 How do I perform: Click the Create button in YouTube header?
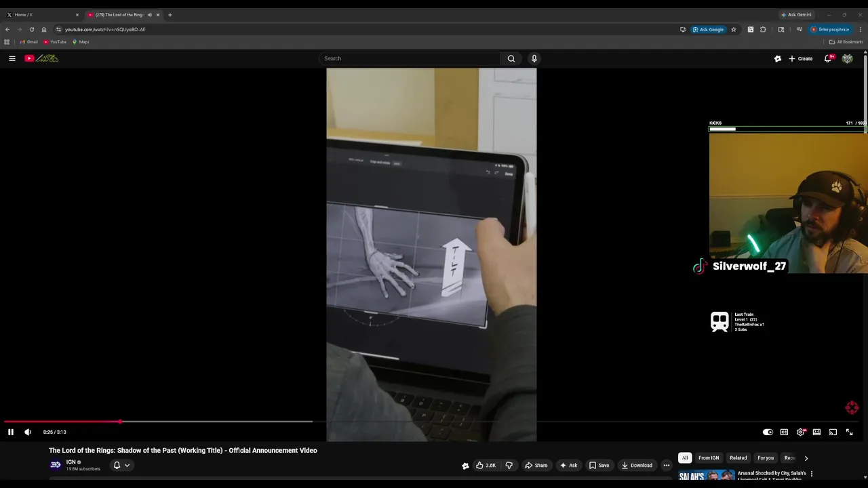pyautogui.click(x=801, y=58)
